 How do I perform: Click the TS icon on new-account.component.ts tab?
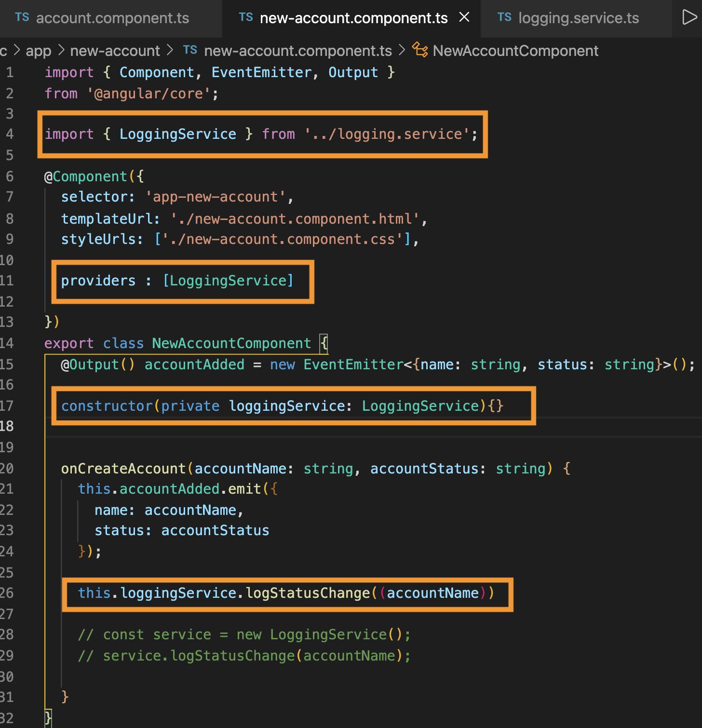click(x=245, y=17)
